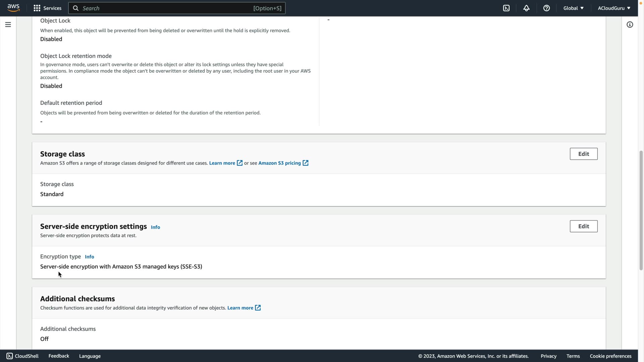Open the notifications bell
The image size is (644, 362).
(526, 8)
